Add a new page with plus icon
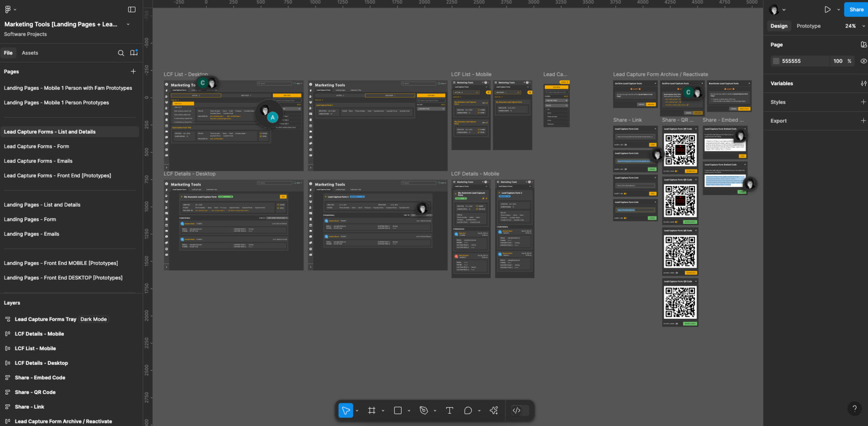The height and width of the screenshot is (426, 868). point(133,72)
